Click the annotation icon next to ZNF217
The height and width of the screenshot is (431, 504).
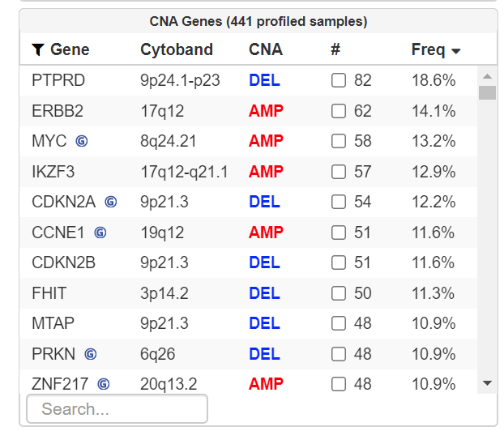click(104, 384)
